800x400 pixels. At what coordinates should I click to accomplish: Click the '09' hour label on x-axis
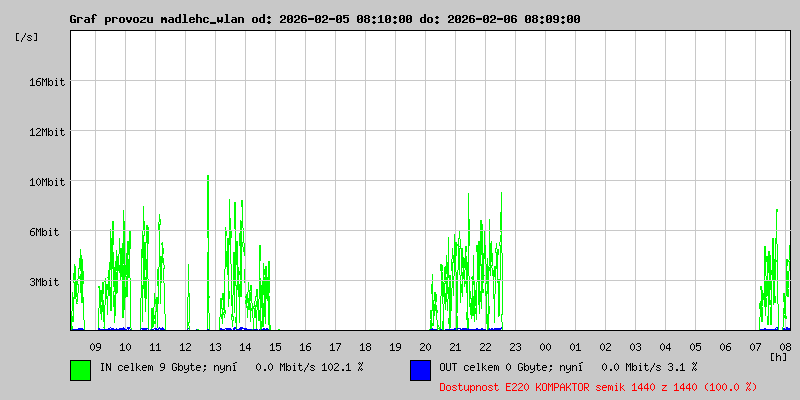[95, 347]
